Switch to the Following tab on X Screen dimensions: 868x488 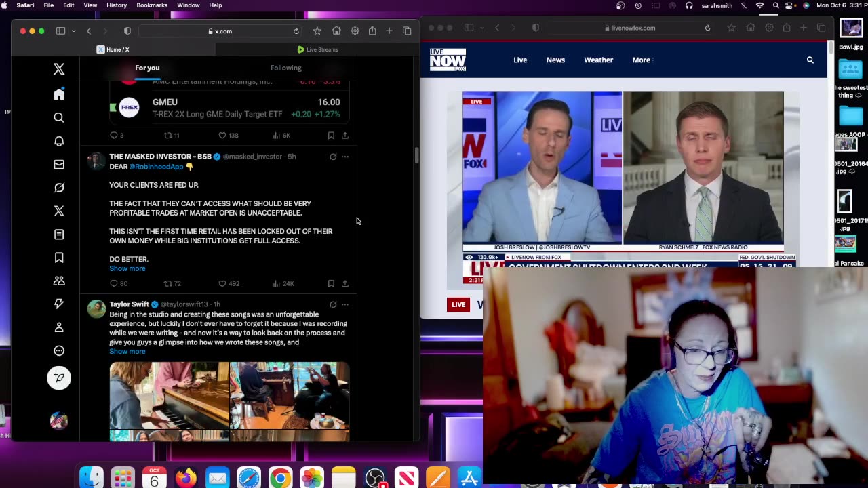[x=286, y=68]
